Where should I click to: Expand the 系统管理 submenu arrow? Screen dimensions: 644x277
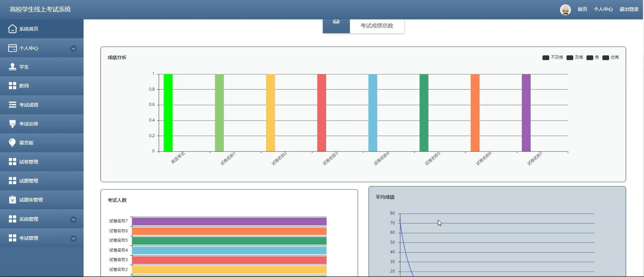pyautogui.click(x=73, y=220)
